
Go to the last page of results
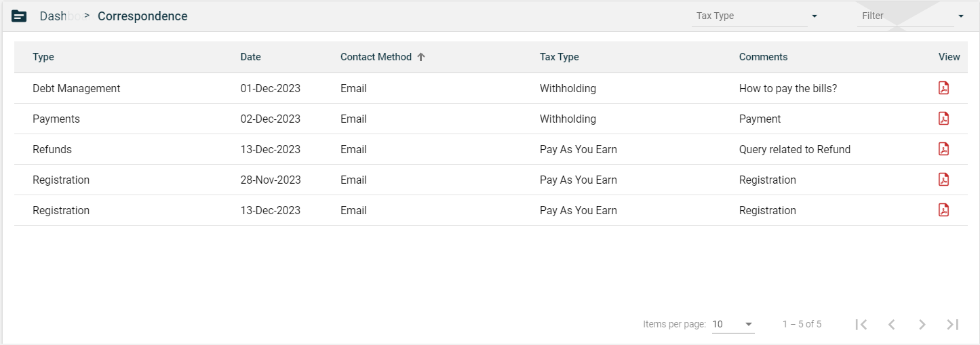[x=952, y=325]
